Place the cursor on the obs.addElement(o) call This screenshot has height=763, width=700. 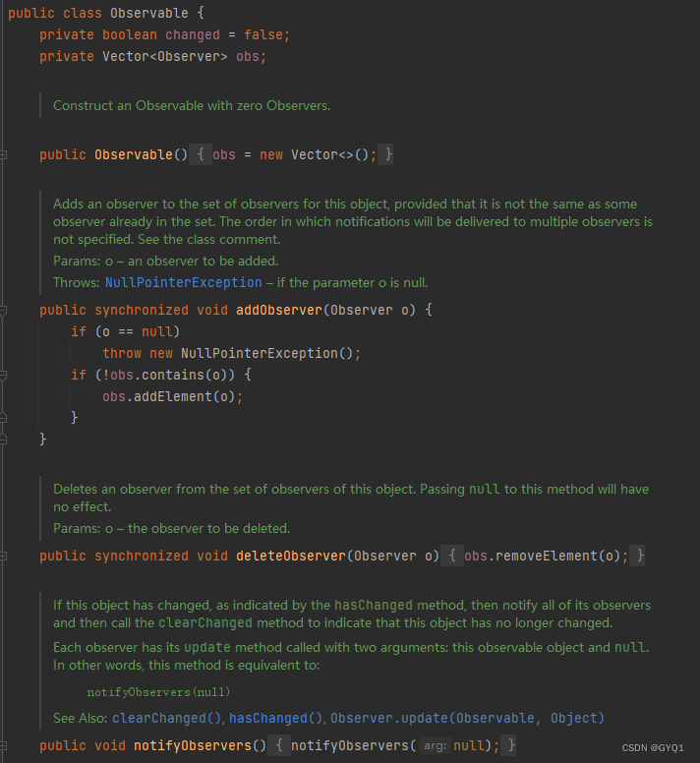click(x=171, y=396)
